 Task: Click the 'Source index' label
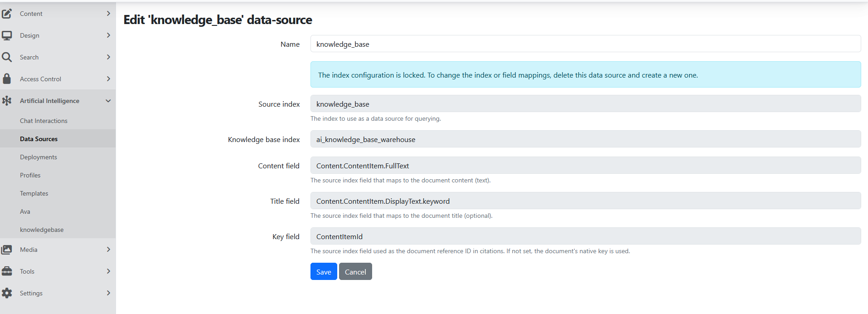[279, 104]
